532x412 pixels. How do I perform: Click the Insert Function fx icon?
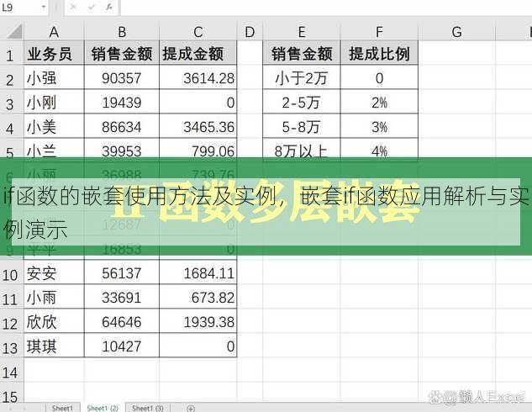109,7
